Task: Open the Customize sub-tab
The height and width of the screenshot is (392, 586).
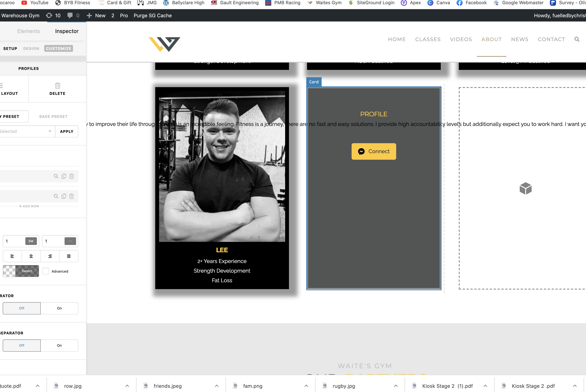Action: pyautogui.click(x=59, y=49)
